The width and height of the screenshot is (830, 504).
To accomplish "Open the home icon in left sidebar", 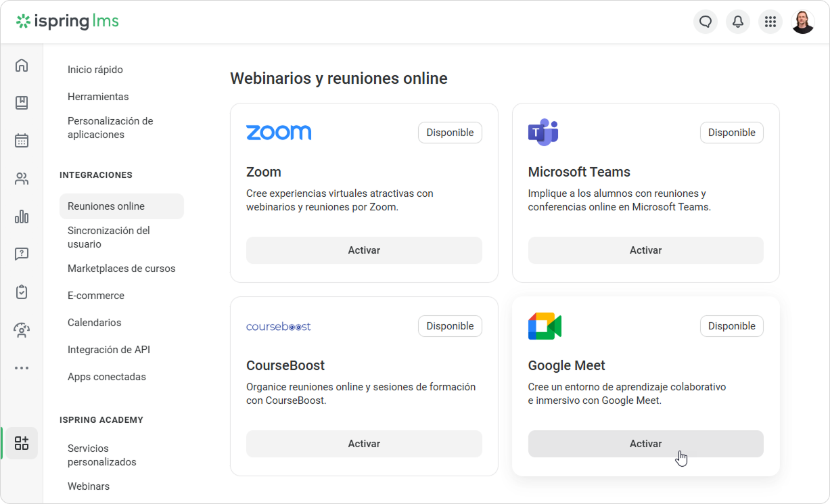I will 22,65.
